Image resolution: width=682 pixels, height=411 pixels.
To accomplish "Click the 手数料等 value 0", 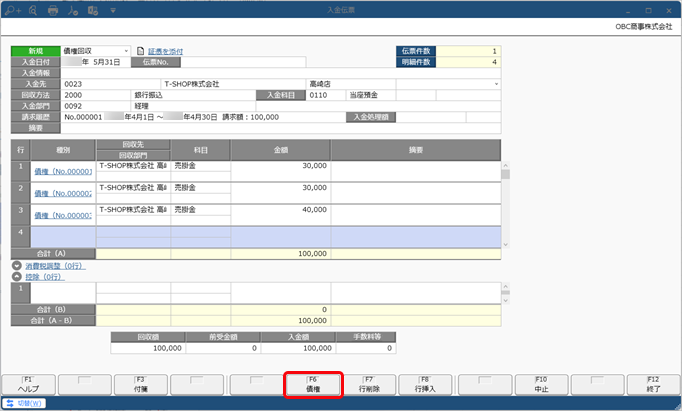I will tap(366, 348).
